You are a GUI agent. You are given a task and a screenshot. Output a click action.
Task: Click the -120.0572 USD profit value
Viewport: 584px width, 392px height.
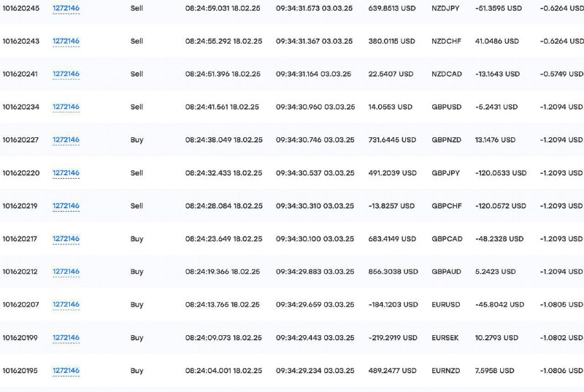click(x=501, y=206)
